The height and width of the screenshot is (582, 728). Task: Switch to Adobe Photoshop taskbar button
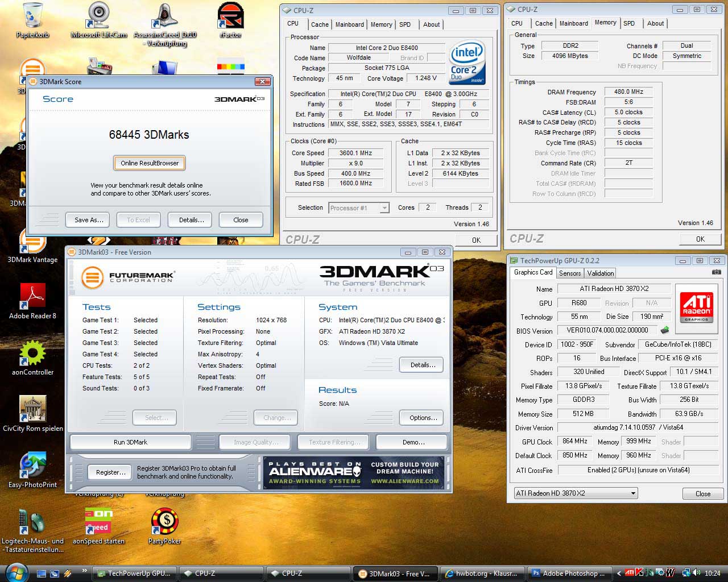coord(569,573)
